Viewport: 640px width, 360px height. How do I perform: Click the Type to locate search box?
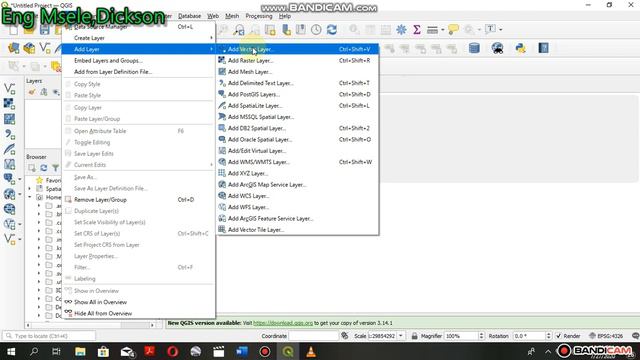tap(49, 336)
